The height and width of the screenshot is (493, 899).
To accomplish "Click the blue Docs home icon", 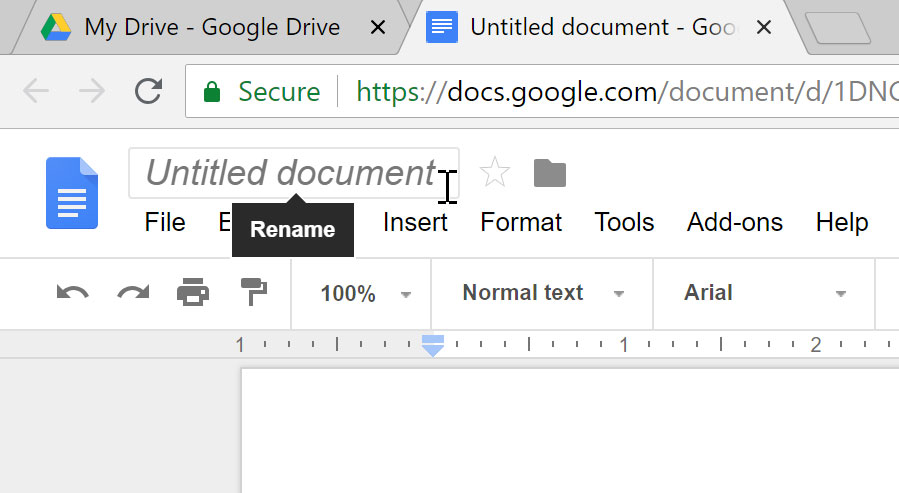I will pyautogui.click(x=72, y=193).
